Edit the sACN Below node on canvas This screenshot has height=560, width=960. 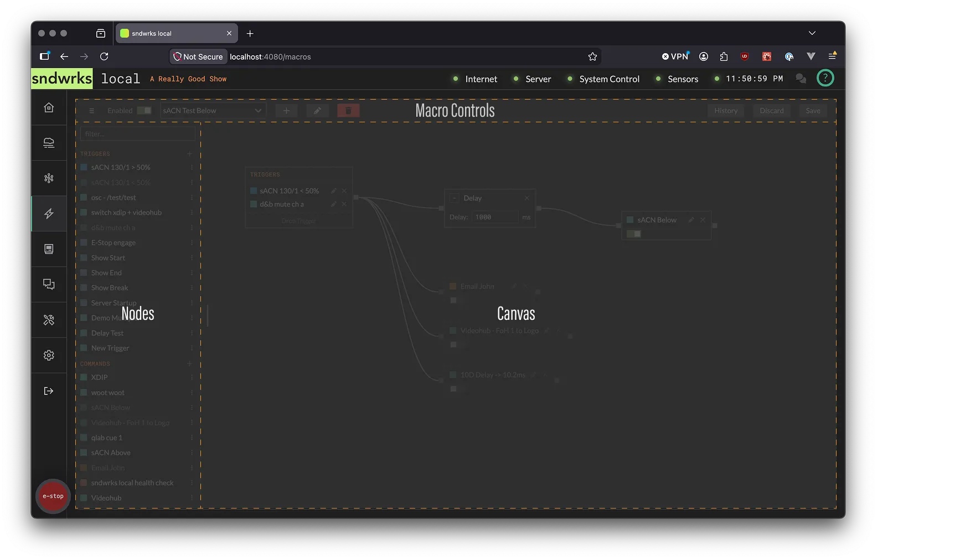(x=691, y=220)
